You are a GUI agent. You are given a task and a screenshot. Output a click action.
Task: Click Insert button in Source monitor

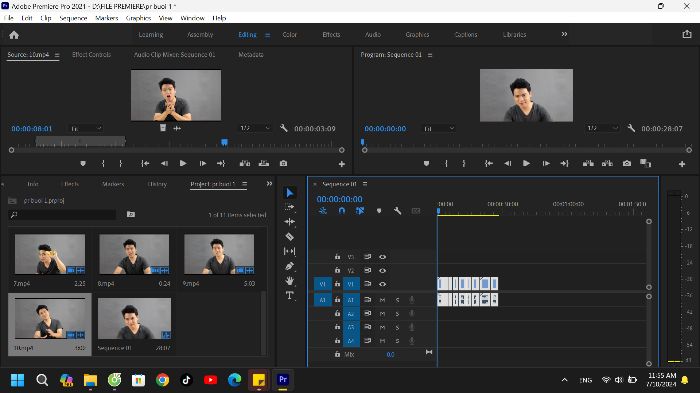[245, 163]
